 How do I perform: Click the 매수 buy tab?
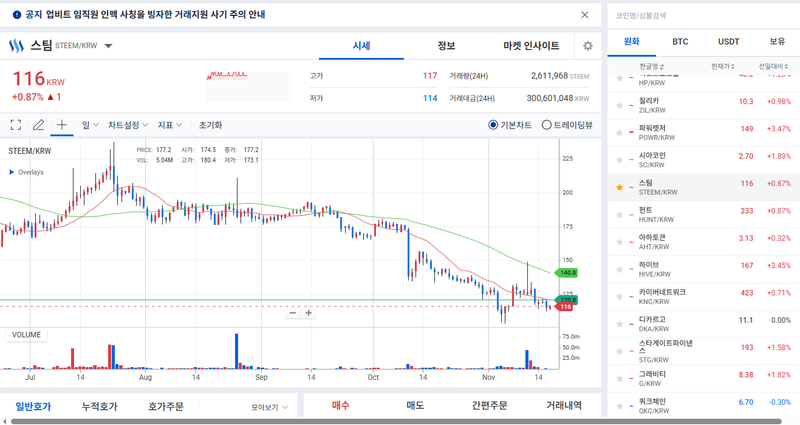341,405
